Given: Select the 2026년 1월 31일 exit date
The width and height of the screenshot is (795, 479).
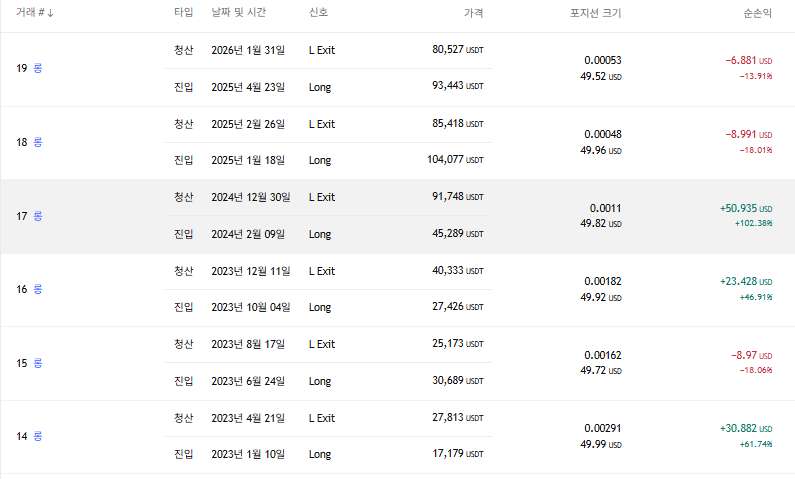Looking at the screenshot, I should pyautogui.click(x=249, y=50).
